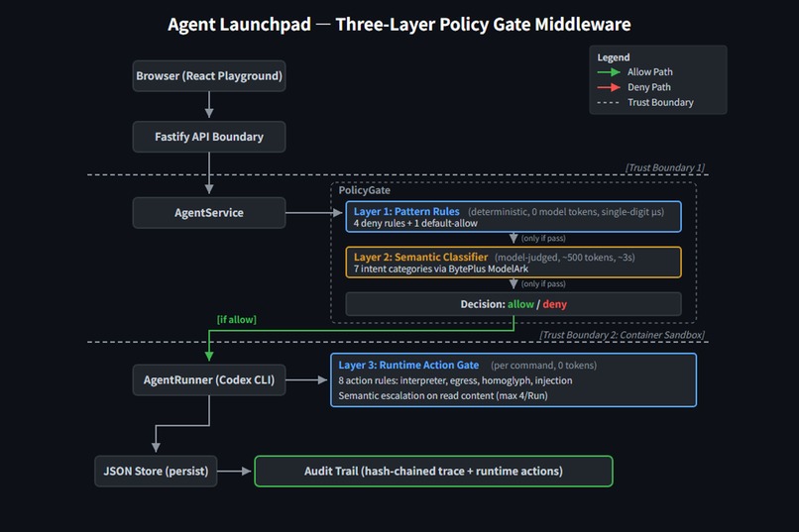799x532 pixels.
Task: Click '4 deny rules + 1 default-allow' text
Action: [x=415, y=223]
